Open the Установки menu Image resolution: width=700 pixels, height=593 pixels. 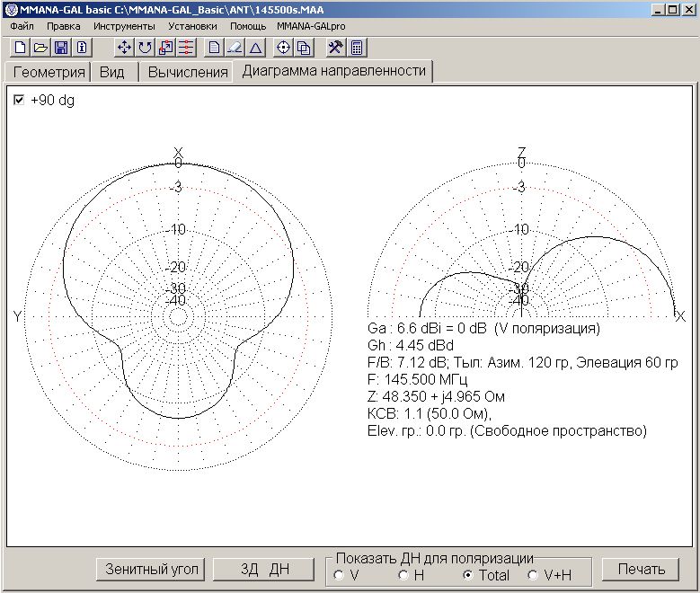pos(192,27)
